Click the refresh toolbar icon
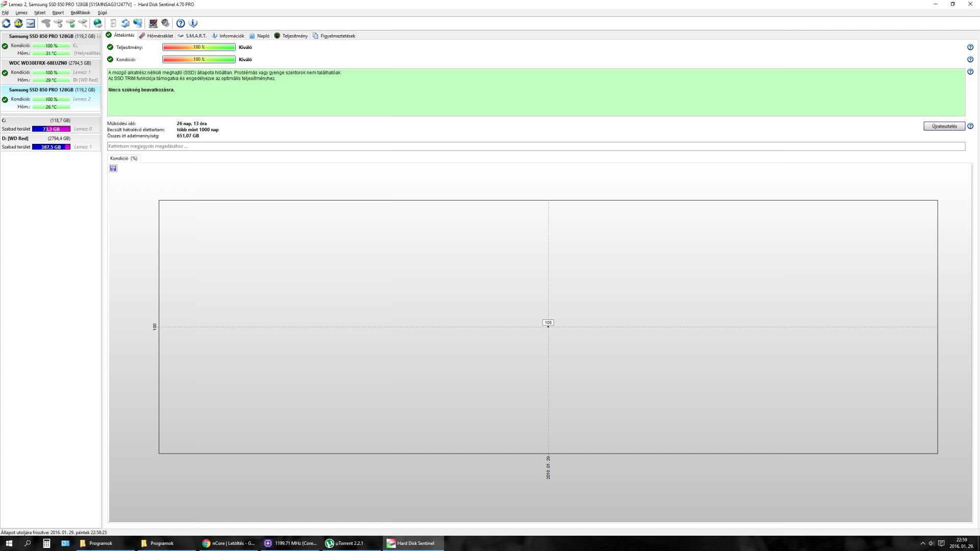This screenshot has height=551, width=980. (6, 23)
